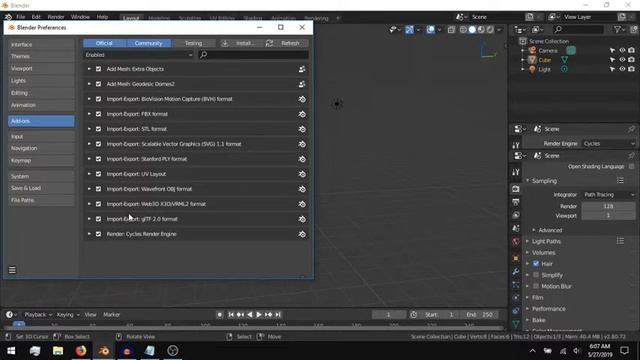Screen dimensions: 640x360
Task: Toggle the Hair checkbox in render properties
Action: (x=536, y=264)
